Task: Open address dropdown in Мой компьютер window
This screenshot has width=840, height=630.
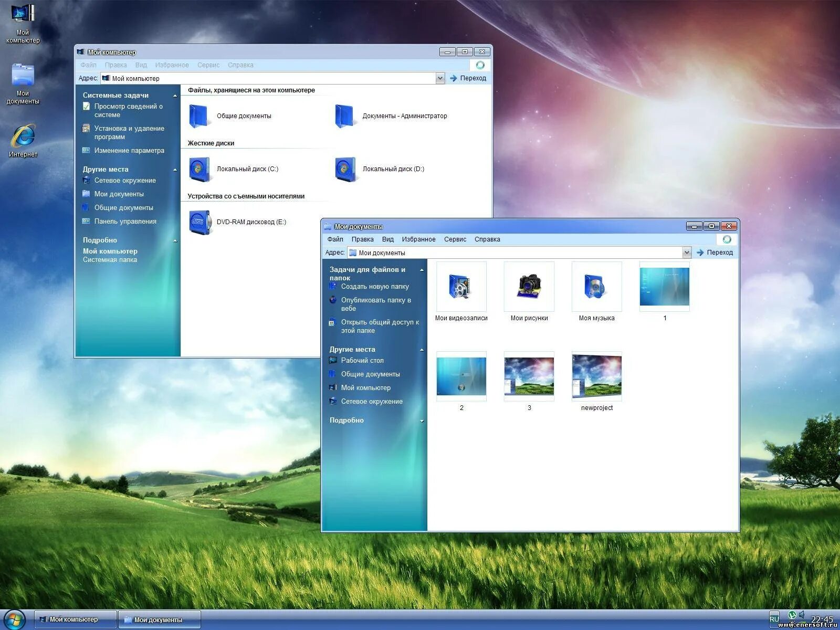Action: tap(440, 78)
